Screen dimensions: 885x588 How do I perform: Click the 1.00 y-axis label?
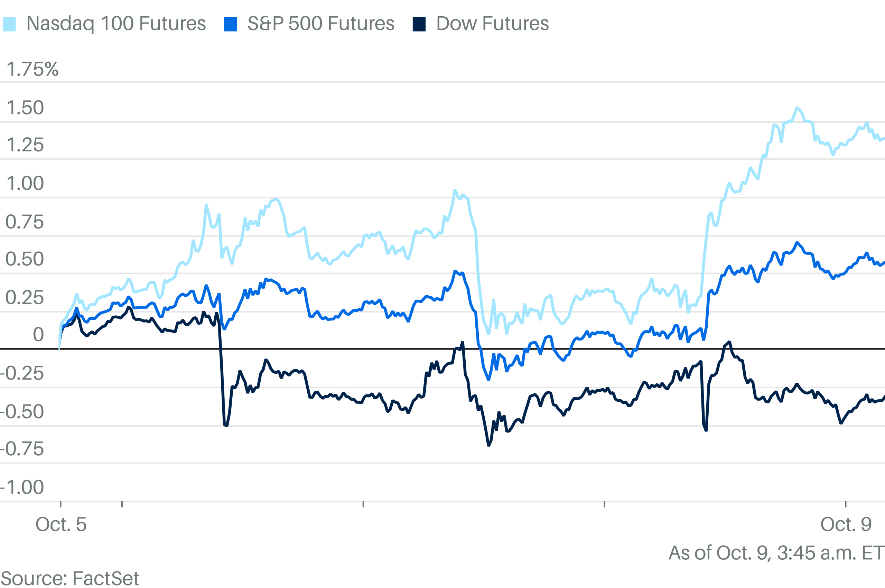[x=25, y=183]
